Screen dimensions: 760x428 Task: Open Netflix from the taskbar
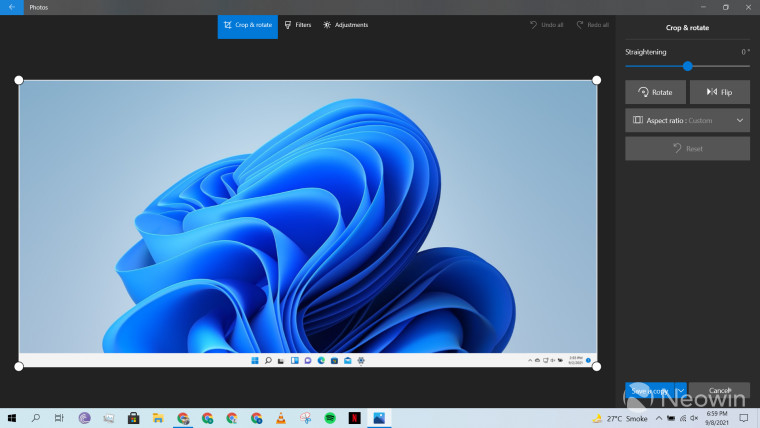tap(355, 418)
